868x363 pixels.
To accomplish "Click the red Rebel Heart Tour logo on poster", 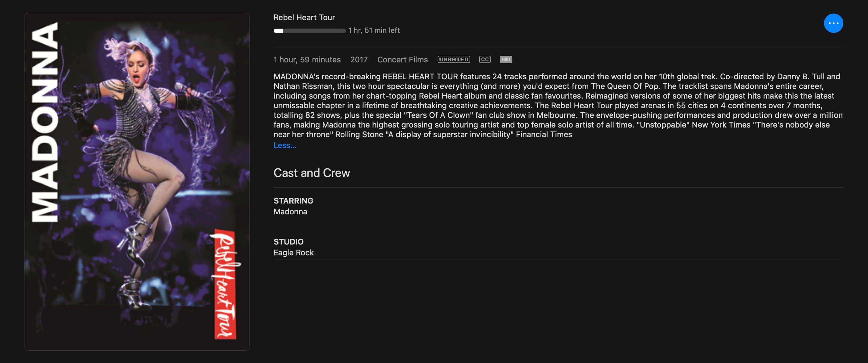I will [x=225, y=284].
